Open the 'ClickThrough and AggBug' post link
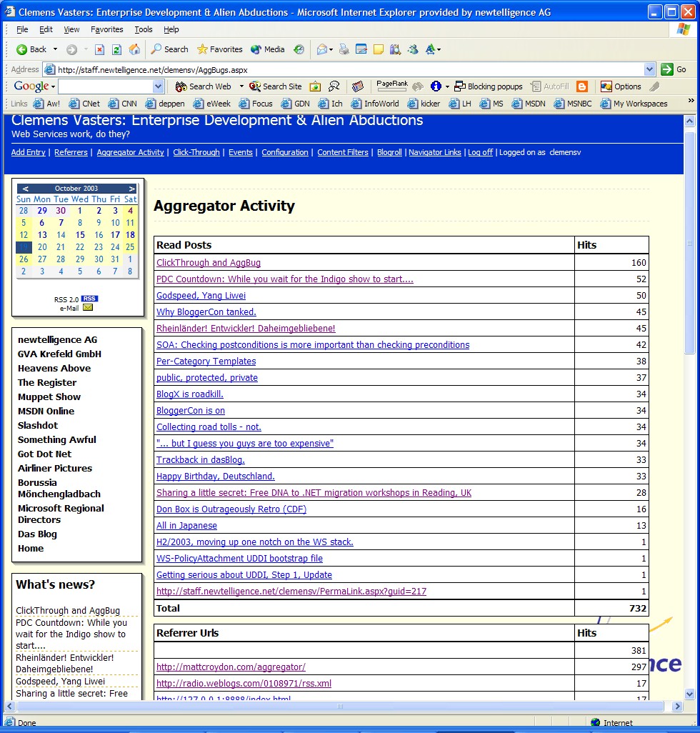 209,263
